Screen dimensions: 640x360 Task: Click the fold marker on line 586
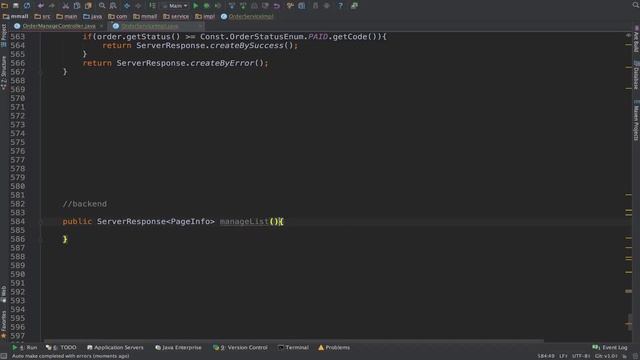pyautogui.click(x=41, y=239)
